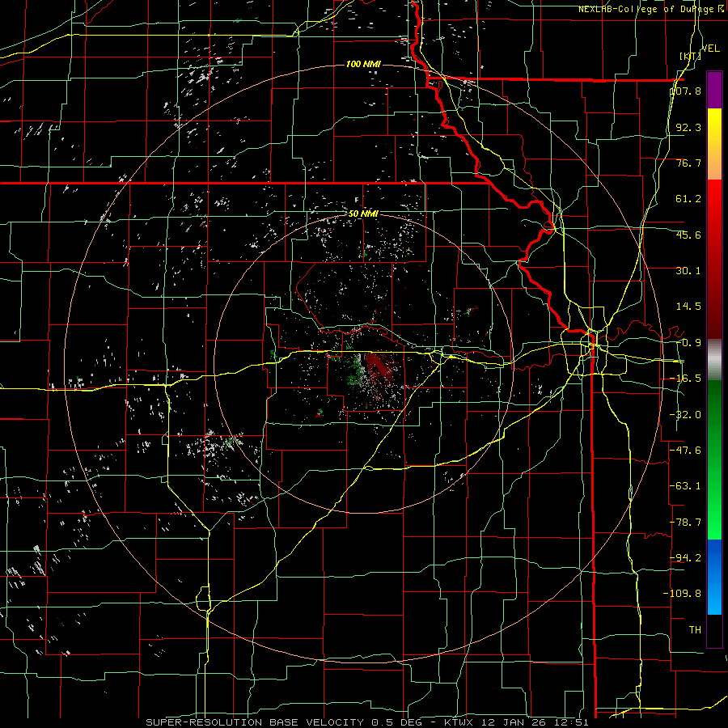Select the 30.1 scale value
The image size is (728, 728).
point(688,271)
